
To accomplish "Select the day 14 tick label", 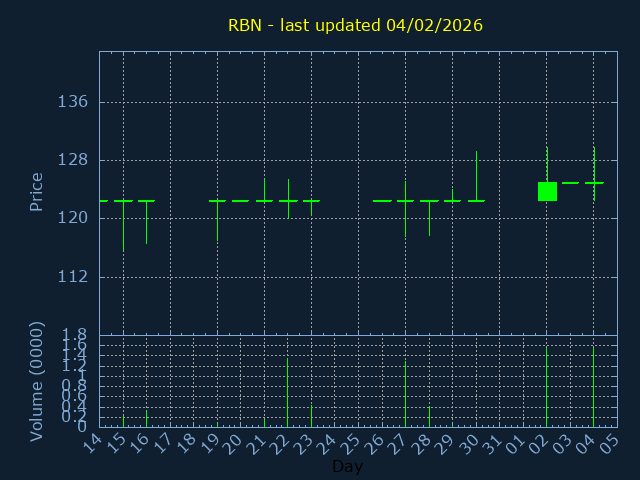I will pos(92,442).
